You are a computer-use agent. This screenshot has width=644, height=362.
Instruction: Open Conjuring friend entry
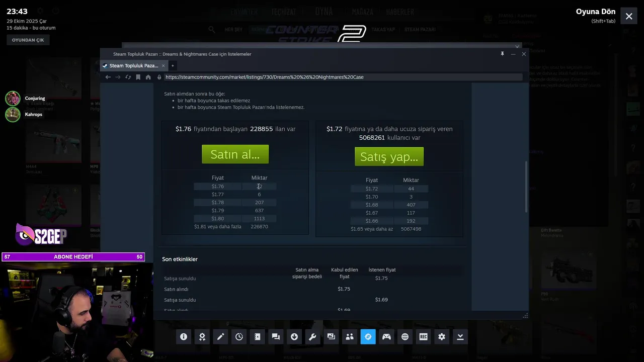tap(25, 99)
